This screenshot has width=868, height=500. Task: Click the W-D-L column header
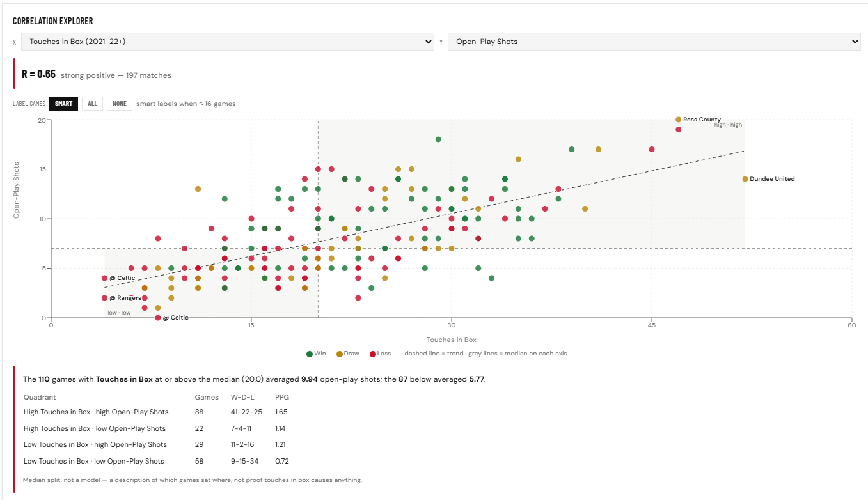[242, 397]
